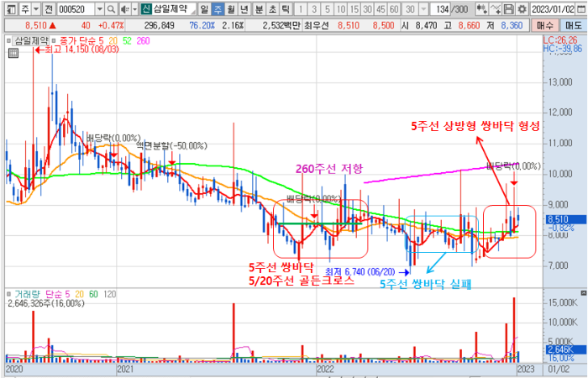Click the '종가 단순' moving average legend
The image size is (588, 378).
click(x=76, y=40)
